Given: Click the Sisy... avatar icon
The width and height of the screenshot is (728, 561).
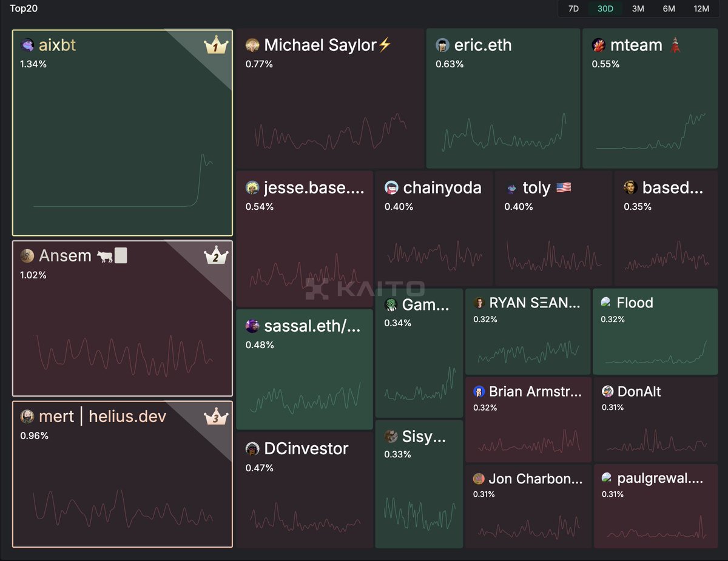Looking at the screenshot, I should tap(391, 436).
